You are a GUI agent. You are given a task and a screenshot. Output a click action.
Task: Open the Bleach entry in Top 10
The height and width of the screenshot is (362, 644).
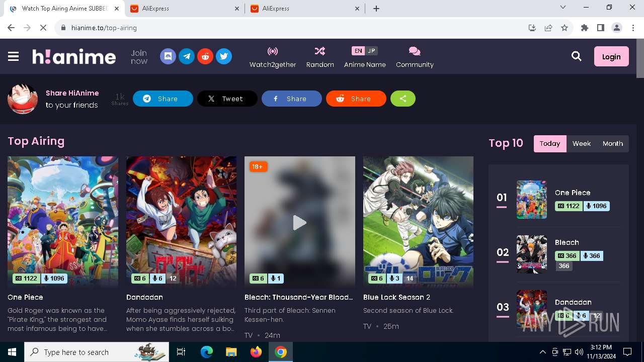567,242
